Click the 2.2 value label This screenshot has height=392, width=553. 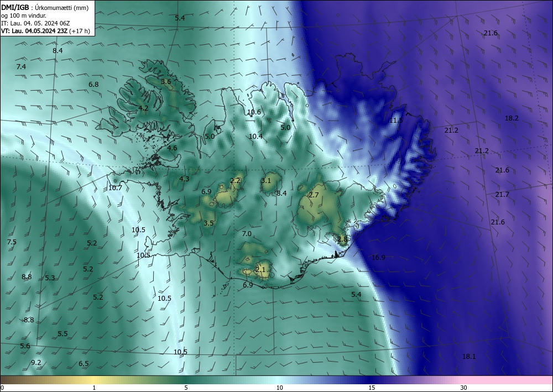(x=235, y=180)
